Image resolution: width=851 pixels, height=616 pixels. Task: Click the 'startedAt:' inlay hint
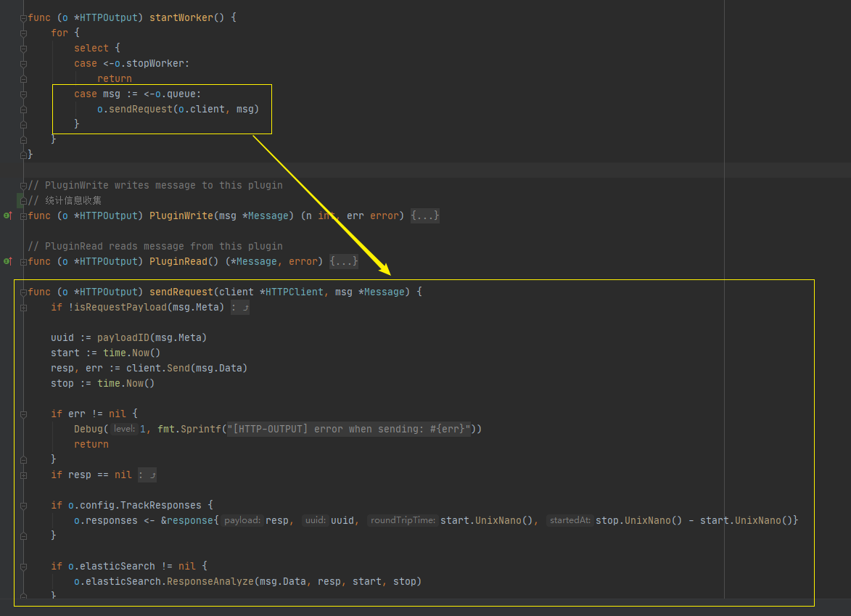pos(570,520)
